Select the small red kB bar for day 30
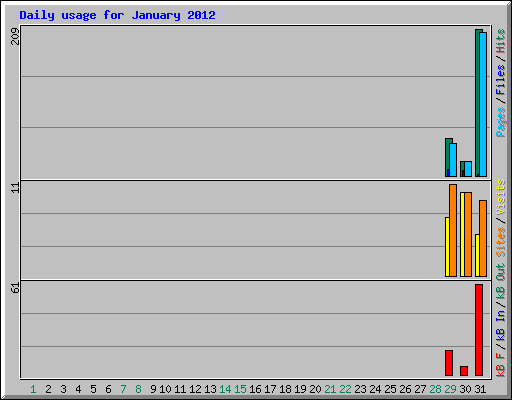This screenshot has width=512, height=400. 464,371
